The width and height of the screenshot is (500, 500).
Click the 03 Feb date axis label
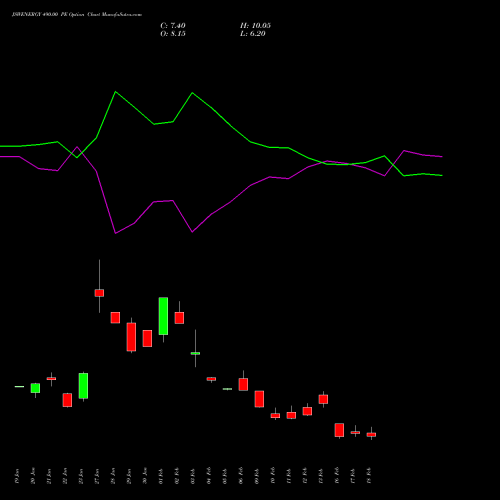click(x=193, y=476)
